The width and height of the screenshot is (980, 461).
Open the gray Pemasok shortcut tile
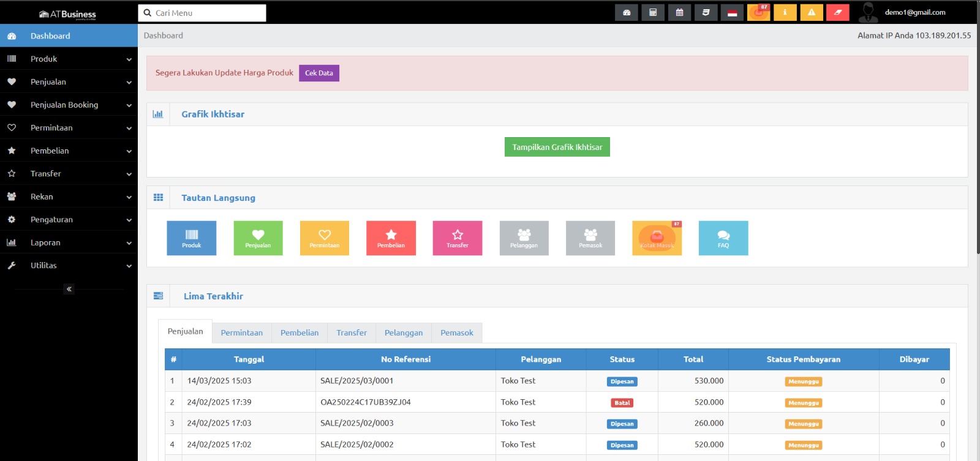pos(590,238)
